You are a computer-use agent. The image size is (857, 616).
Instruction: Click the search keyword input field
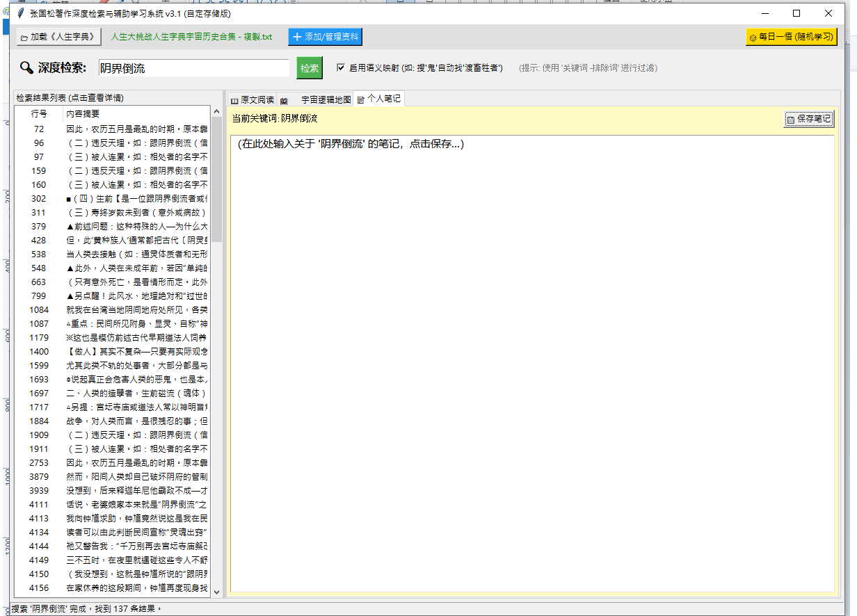[193, 67]
